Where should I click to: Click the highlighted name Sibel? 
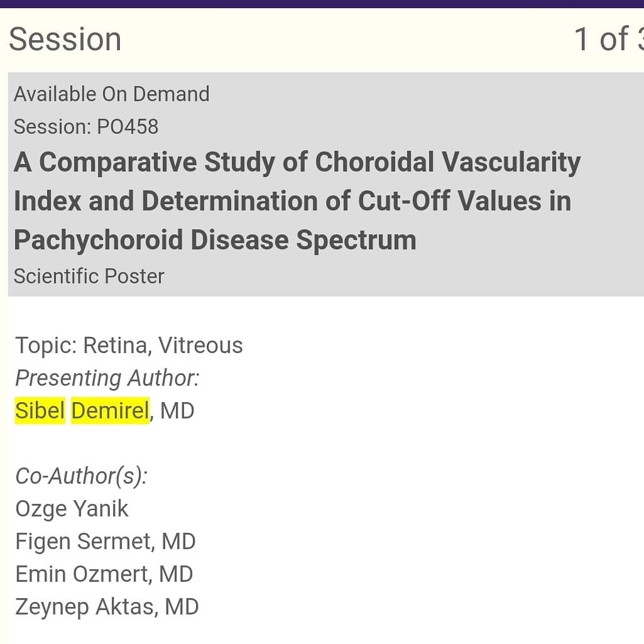(x=40, y=410)
